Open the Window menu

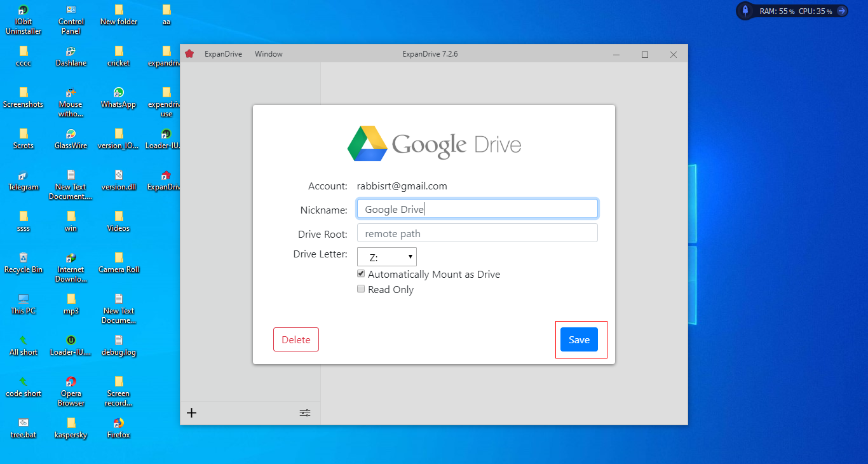[269, 54]
